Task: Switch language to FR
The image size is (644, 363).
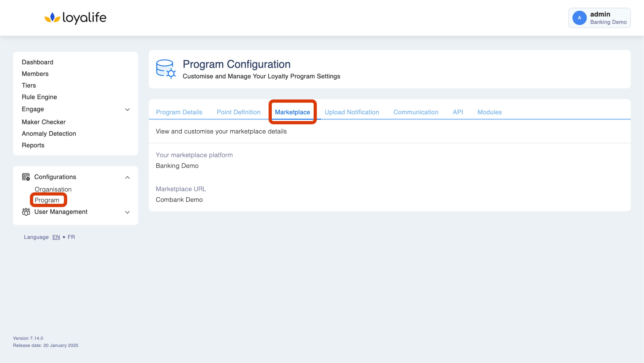Action: 71,237
